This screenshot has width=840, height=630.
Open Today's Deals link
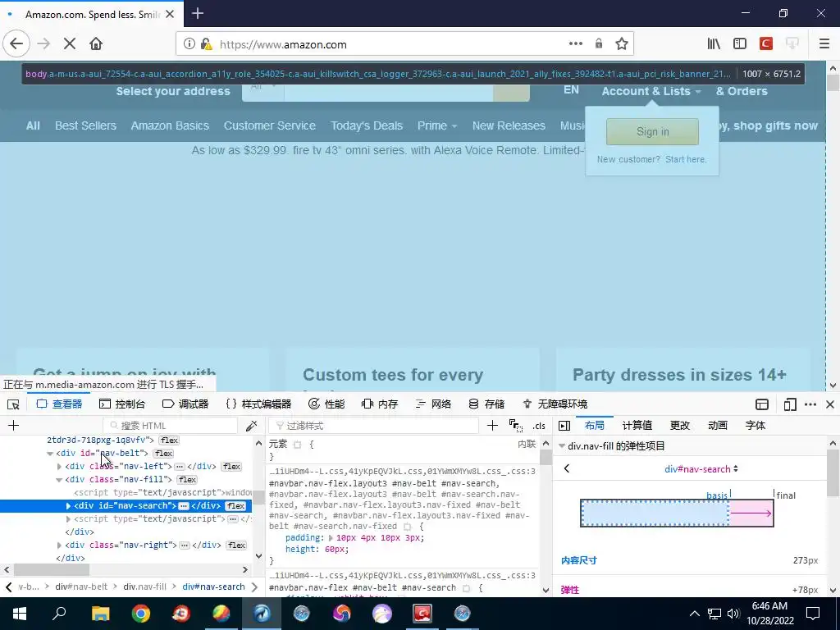(367, 126)
